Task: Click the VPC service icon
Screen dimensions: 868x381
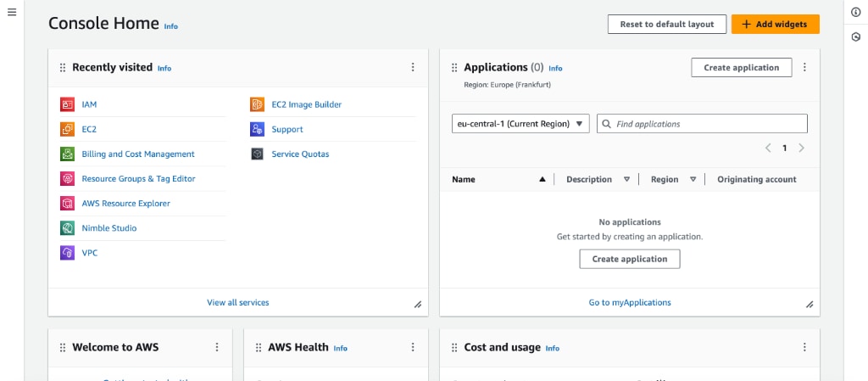Action: [68, 253]
